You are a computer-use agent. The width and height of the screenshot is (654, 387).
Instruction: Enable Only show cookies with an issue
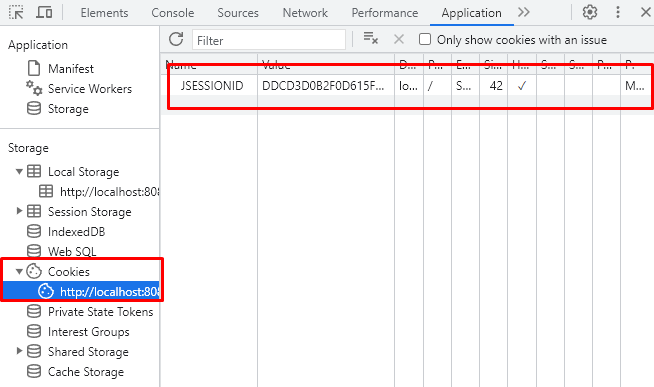(x=425, y=39)
